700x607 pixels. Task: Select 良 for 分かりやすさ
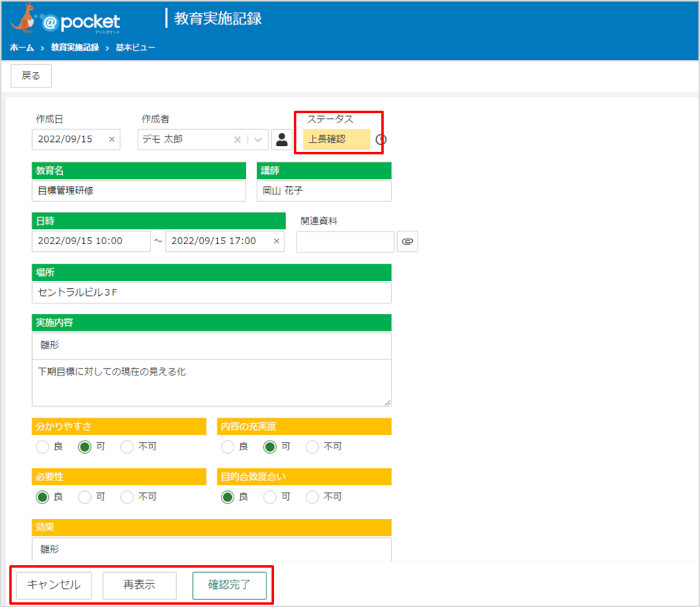42,447
